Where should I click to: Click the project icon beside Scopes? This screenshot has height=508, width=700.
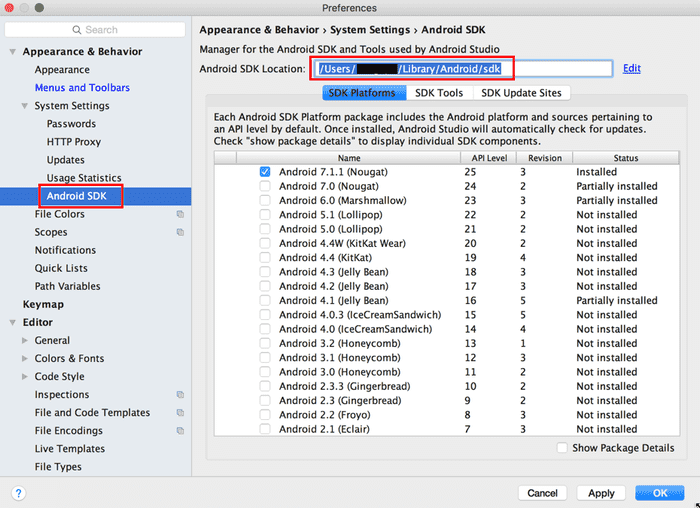tap(180, 232)
